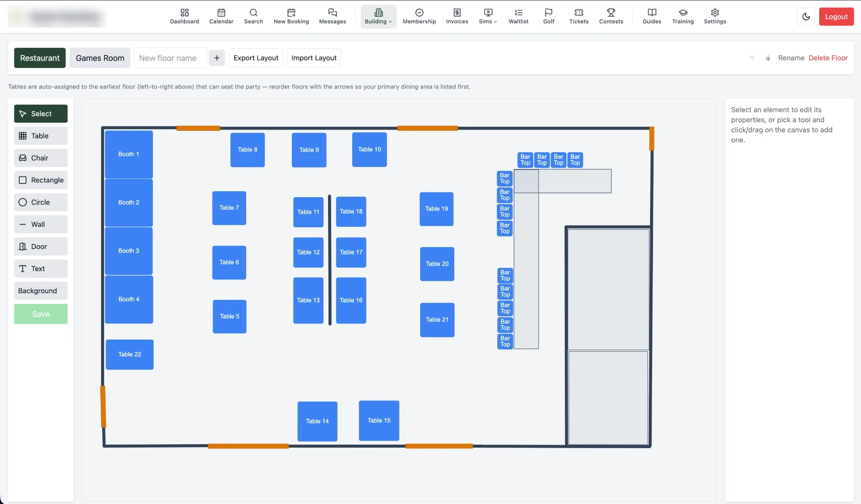
Task: Open the Waitlist
Action: coord(518,16)
